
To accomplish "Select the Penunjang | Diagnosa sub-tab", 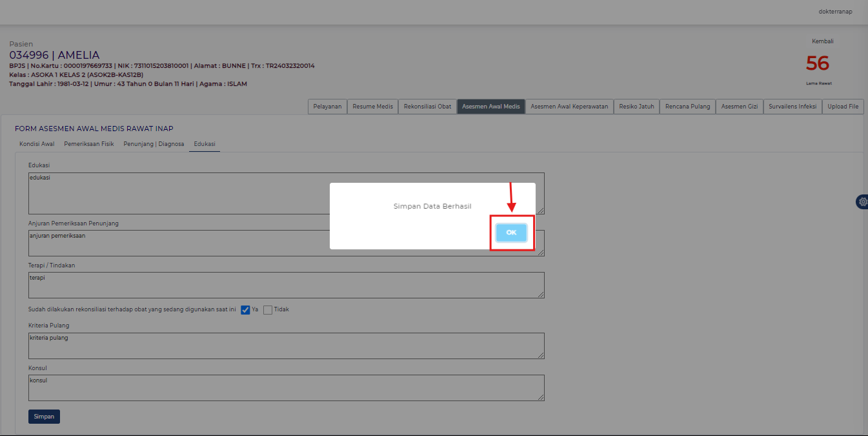I will coord(154,144).
